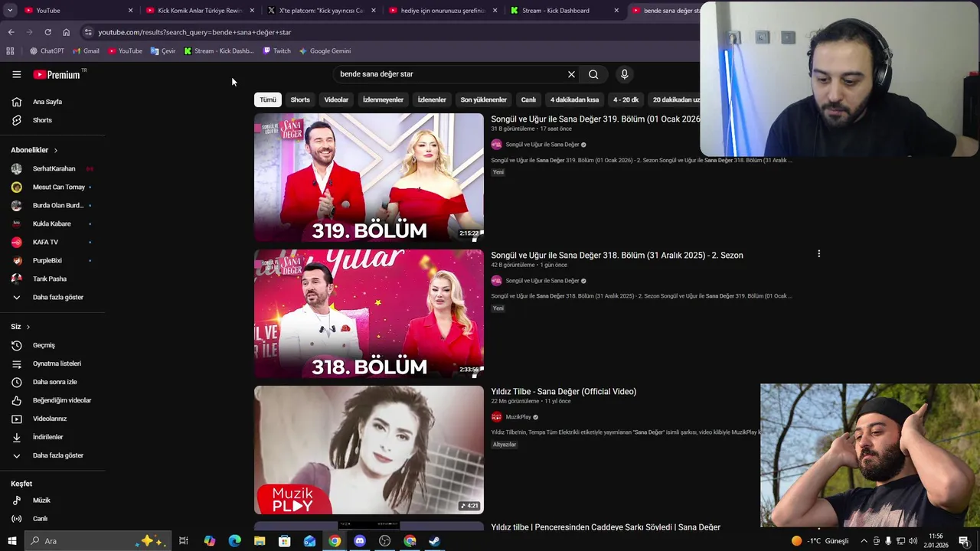Open the Google Gemini bookmark

click(325, 51)
